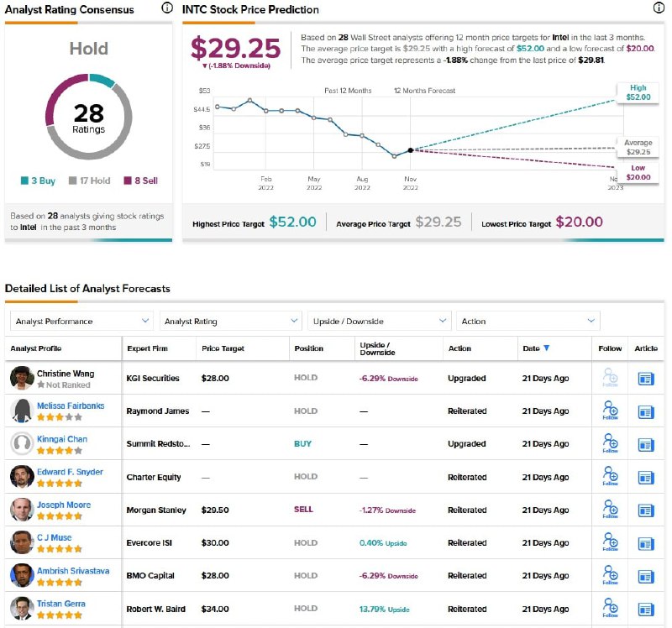The width and height of the screenshot is (672, 628).
Task: Follow analyst C J Muse
Action: pos(610,542)
